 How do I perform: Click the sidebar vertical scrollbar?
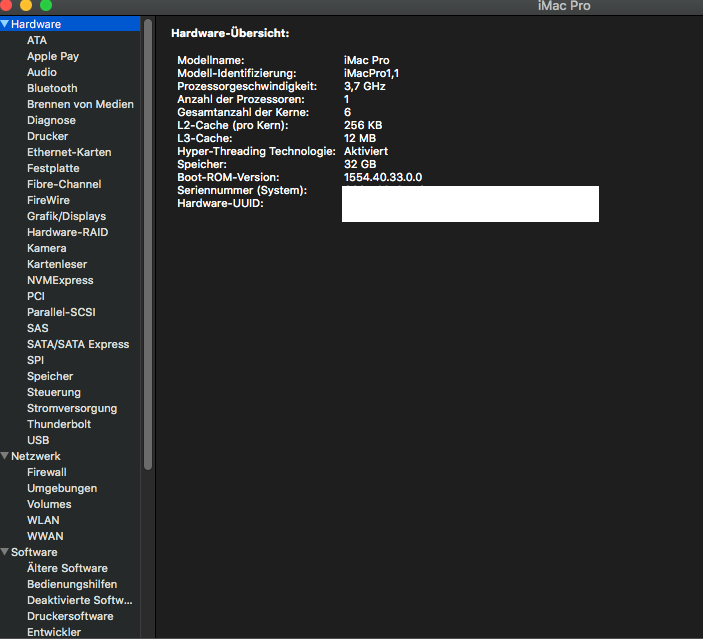pyautogui.click(x=148, y=244)
